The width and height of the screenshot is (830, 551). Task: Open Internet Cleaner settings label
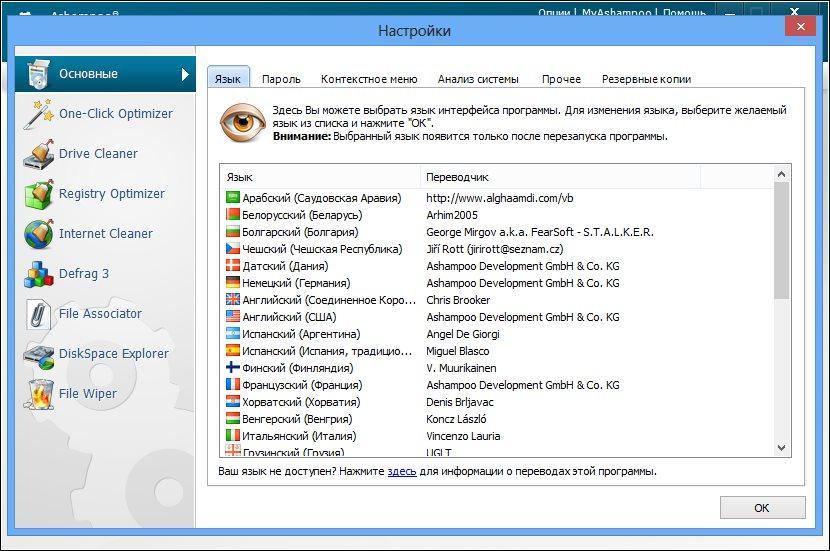(x=105, y=233)
